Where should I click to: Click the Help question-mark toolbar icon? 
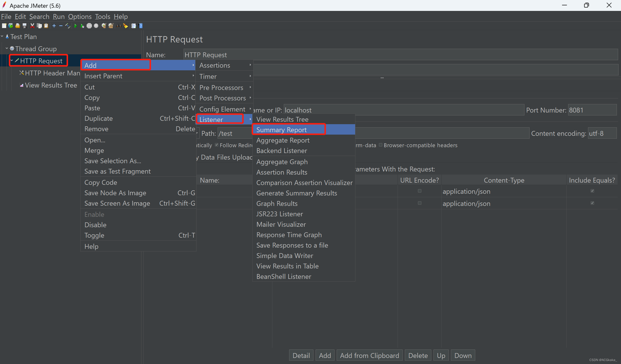pyautogui.click(x=141, y=26)
